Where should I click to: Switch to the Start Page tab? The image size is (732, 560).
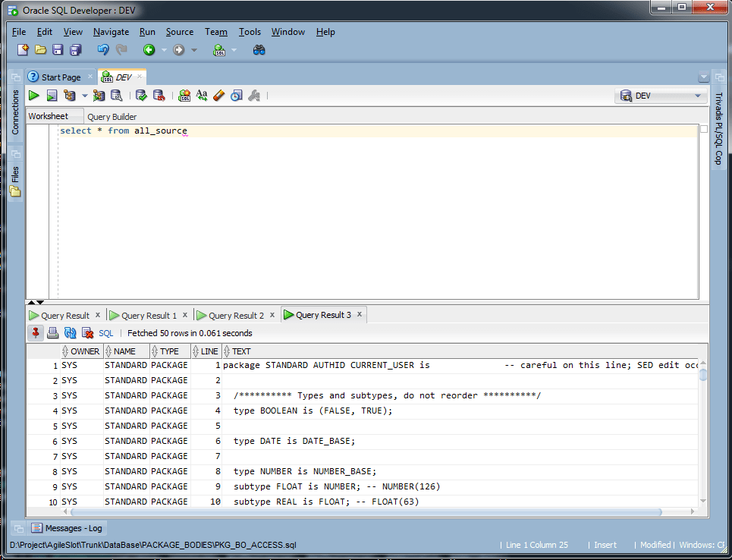click(x=59, y=76)
